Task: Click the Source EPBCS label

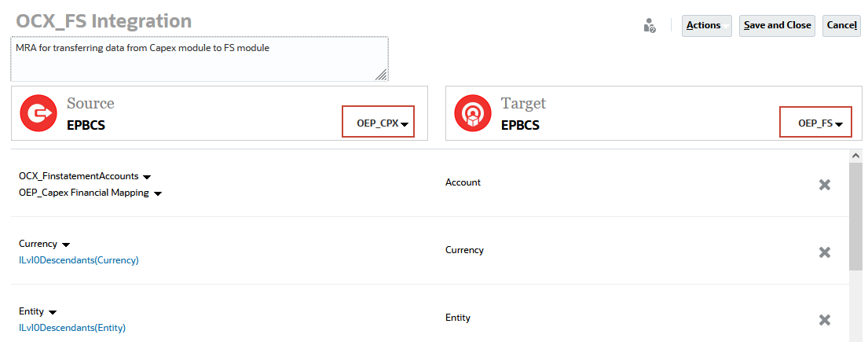Action: (86, 125)
